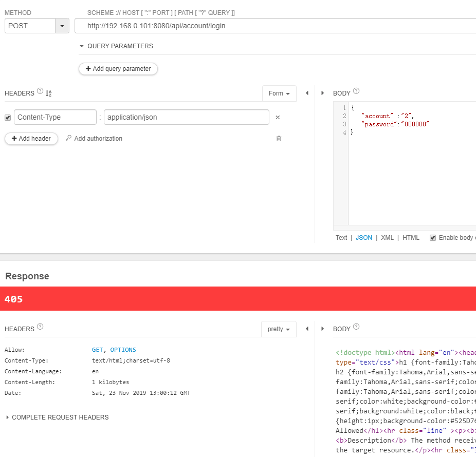Open the headers Form dropdown

pyautogui.click(x=279, y=93)
